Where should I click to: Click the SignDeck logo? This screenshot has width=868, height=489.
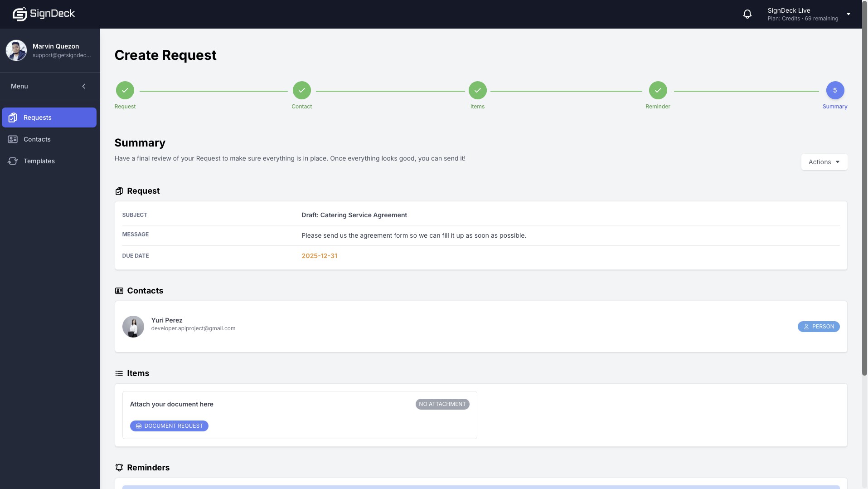[x=44, y=14]
